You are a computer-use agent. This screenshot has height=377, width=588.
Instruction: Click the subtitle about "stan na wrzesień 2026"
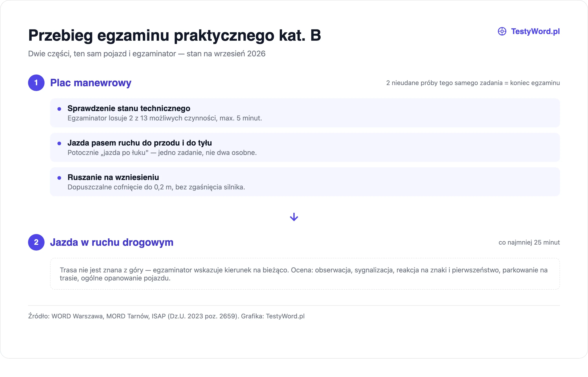pos(147,54)
